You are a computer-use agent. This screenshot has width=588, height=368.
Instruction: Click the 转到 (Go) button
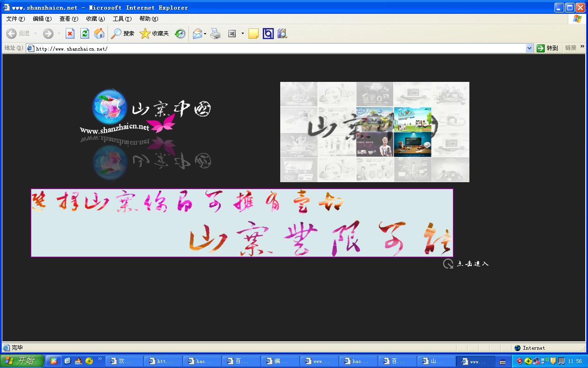(548, 48)
